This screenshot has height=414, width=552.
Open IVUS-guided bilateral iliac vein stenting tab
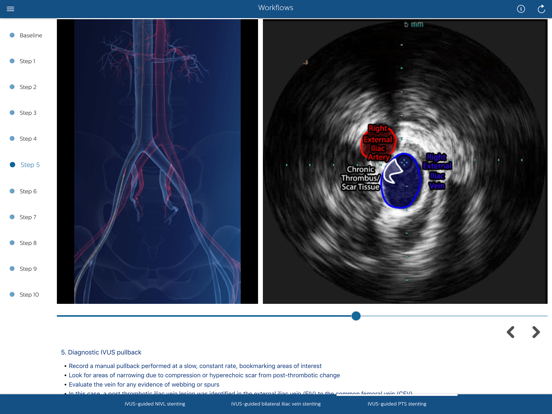click(276, 404)
